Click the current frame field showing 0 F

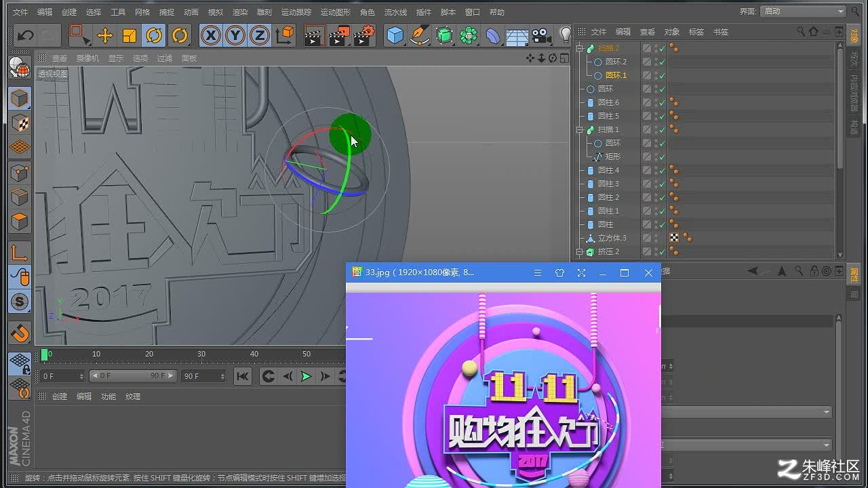click(x=62, y=376)
